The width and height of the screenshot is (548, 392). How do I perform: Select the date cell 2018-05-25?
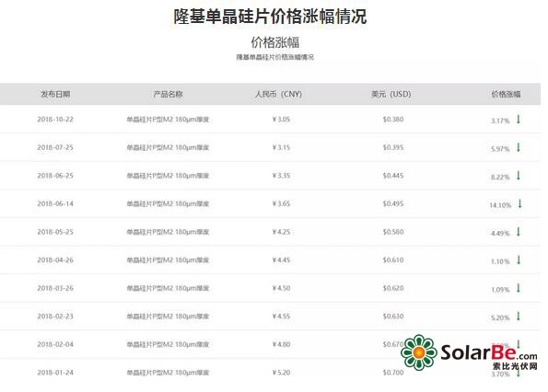[55, 232]
